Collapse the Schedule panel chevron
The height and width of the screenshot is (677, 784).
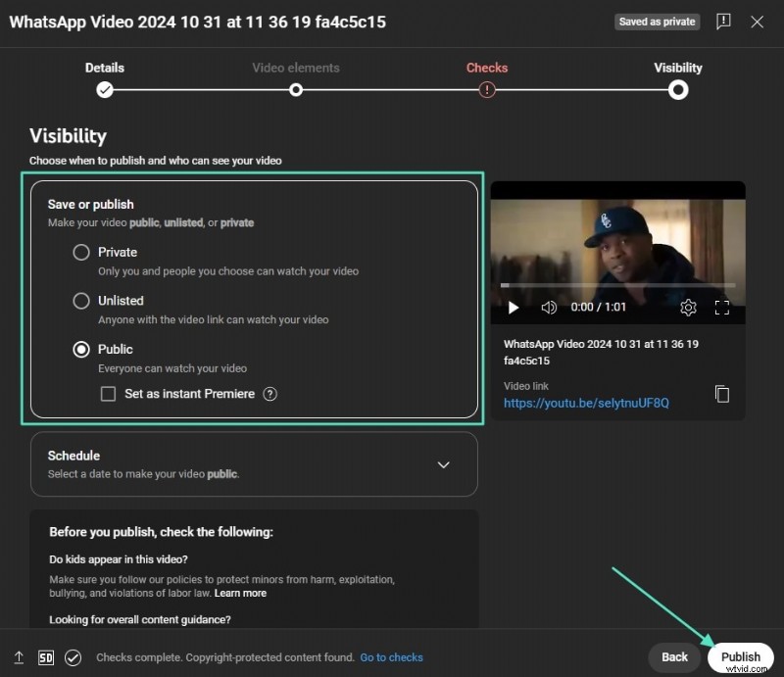444,464
